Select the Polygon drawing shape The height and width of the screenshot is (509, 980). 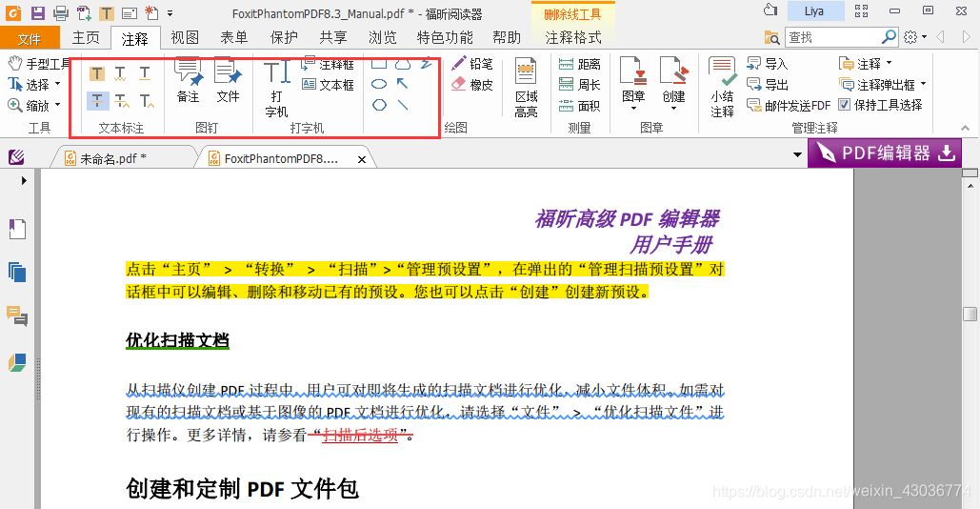(x=379, y=105)
